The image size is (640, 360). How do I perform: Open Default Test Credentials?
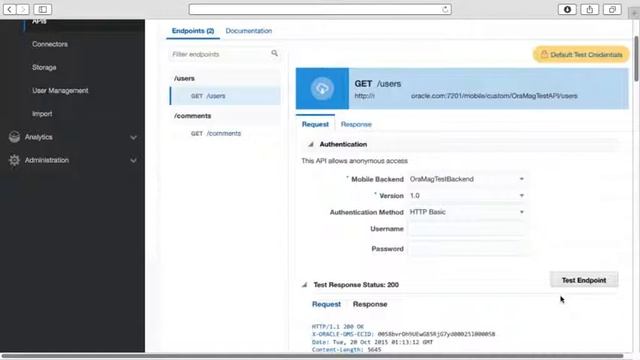point(581,54)
